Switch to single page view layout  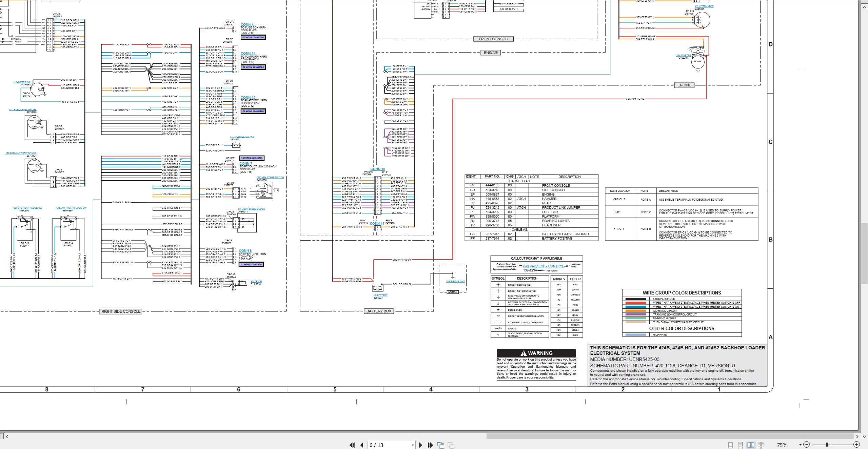pos(730,445)
